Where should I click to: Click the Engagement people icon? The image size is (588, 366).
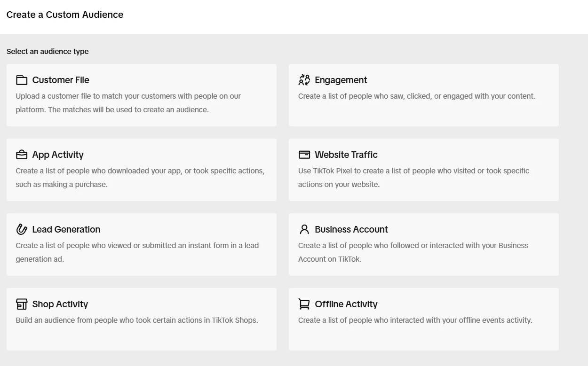click(304, 80)
